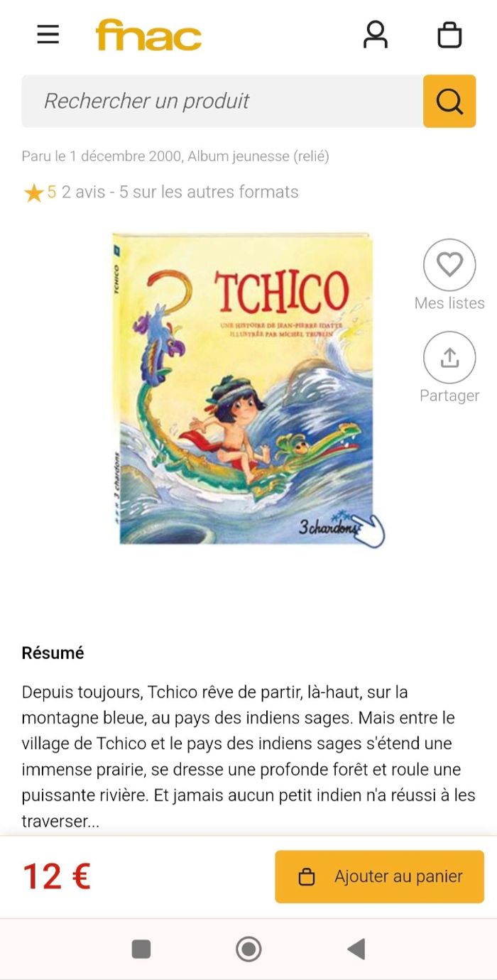Open the hamburger navigation menu
This screenshot has height=980, width=497.
point(48,34)
